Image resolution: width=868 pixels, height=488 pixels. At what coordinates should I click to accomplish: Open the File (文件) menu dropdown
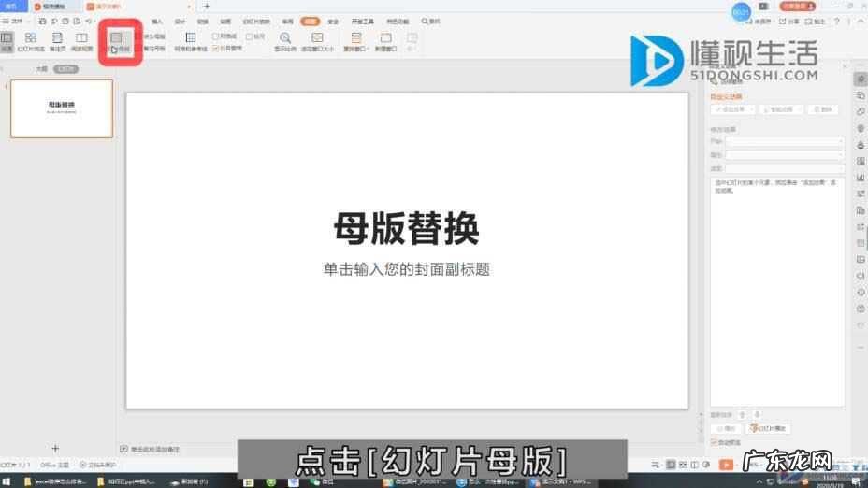[16, 21]
